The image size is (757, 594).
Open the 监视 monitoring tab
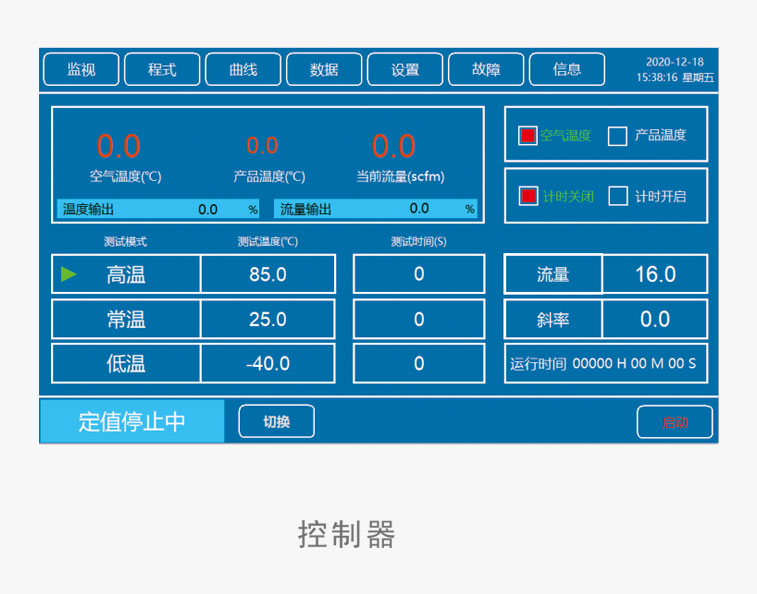81,69
